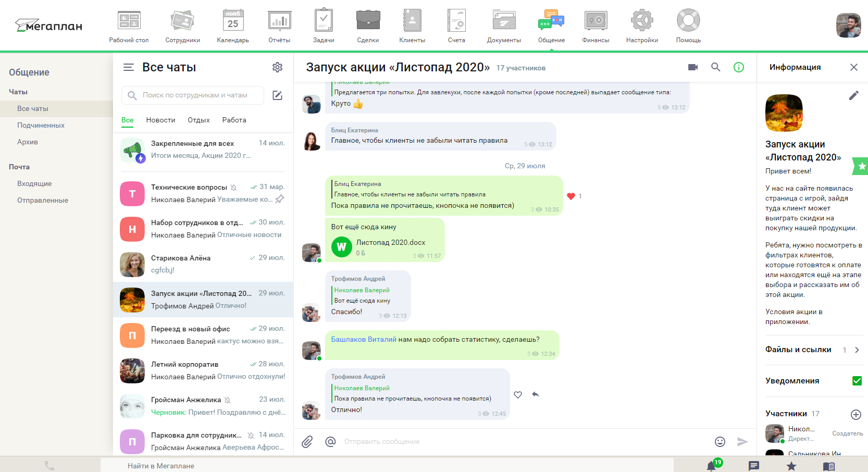The width and height of the screenshot is (868, 472).
Task: Focus search field for сотрудники и чаты
Action: click(x=193, y=95)
